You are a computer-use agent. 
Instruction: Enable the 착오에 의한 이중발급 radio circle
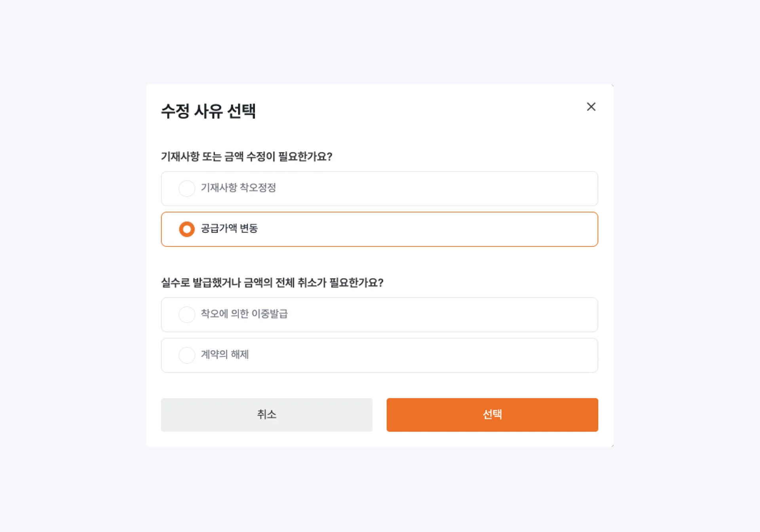click(x=186, y=314)
